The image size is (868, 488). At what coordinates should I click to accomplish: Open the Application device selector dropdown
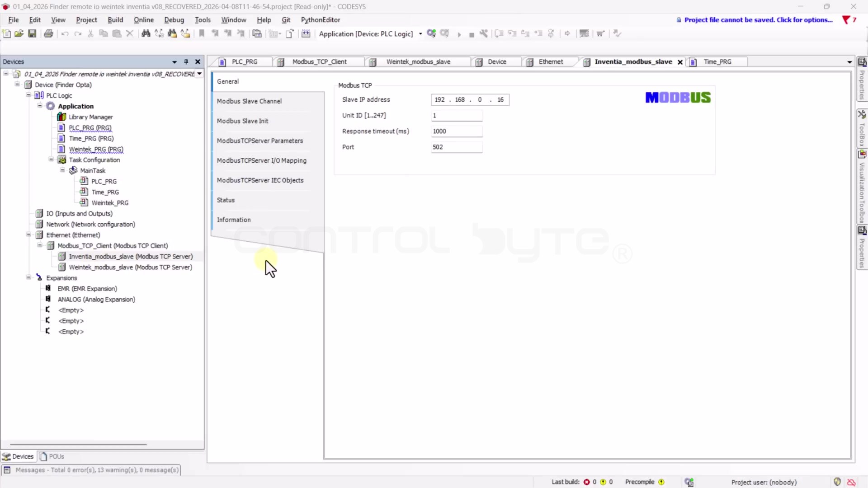coord(420,34)
